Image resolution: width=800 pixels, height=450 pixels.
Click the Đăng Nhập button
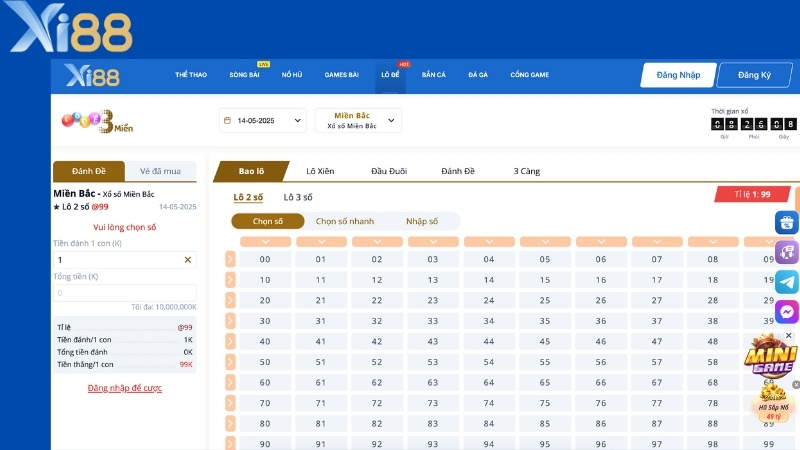coord(678,75)
